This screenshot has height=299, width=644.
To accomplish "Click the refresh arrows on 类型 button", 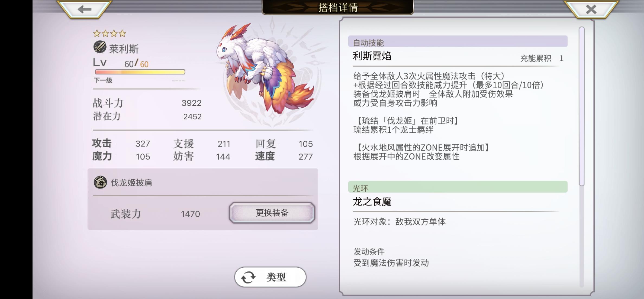I will pos(248,277).
